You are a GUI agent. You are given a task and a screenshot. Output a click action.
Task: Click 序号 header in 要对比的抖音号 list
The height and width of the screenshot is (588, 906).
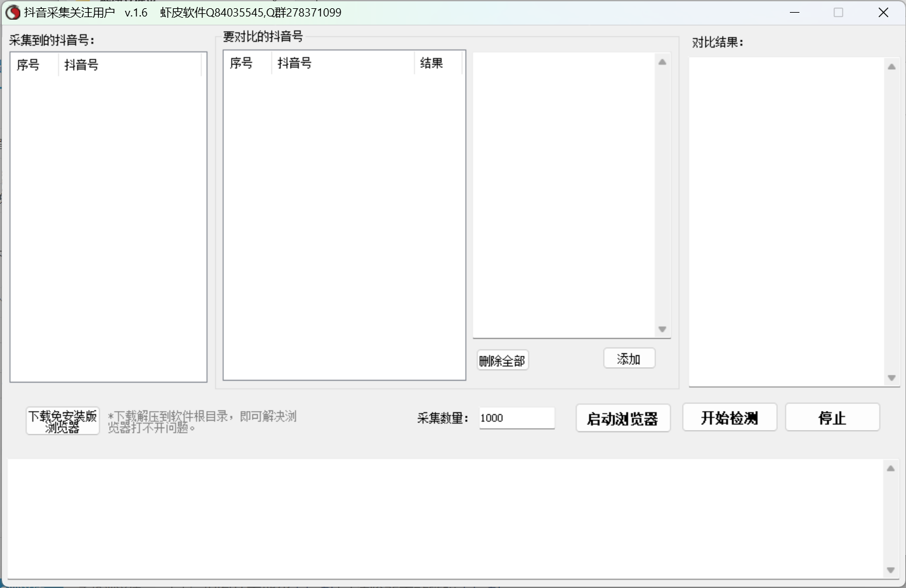(247, 63)
